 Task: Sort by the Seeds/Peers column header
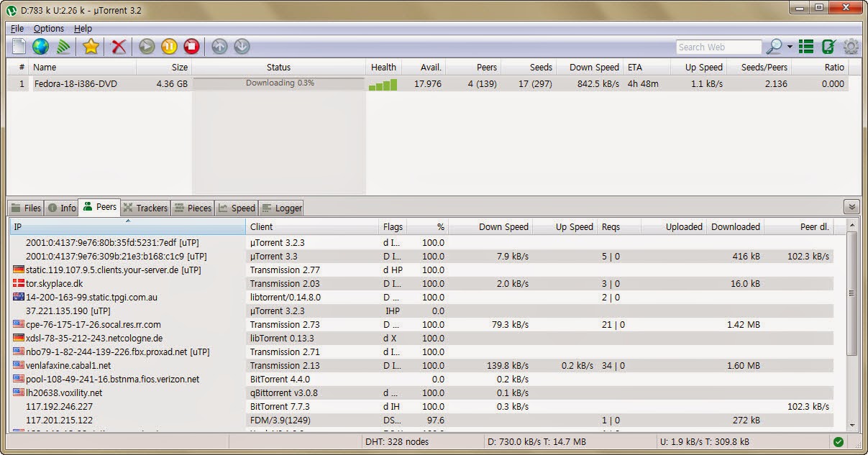[759, 67]
